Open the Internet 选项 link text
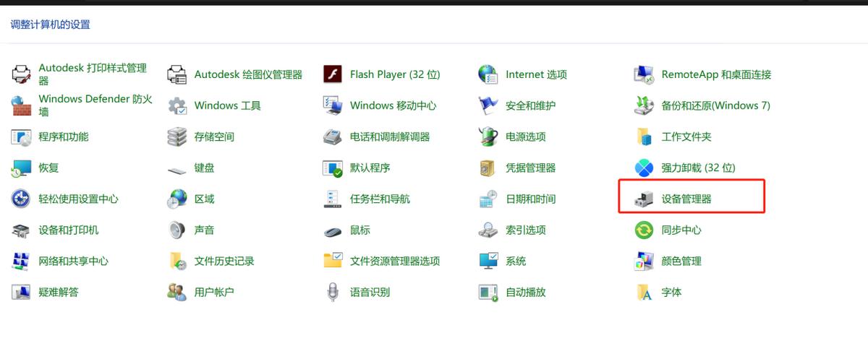This screenshot has height=359, width=868. tap(536, 74)
